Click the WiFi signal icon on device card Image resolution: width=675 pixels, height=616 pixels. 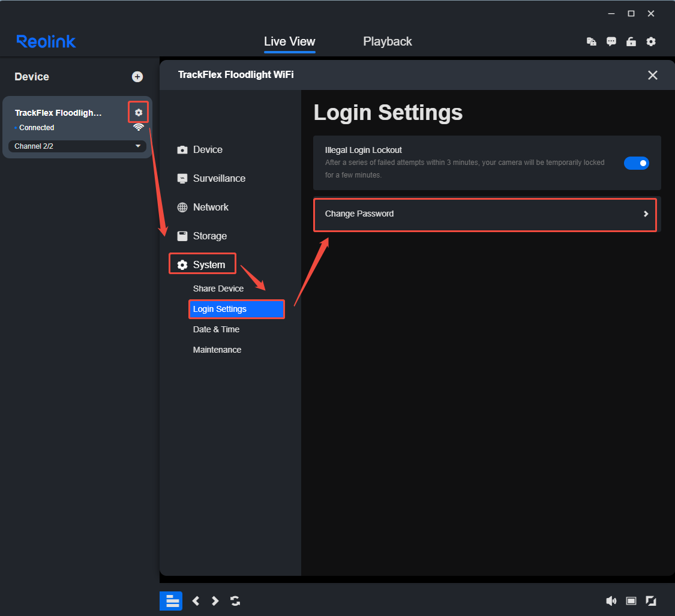(x=138, y=127)
